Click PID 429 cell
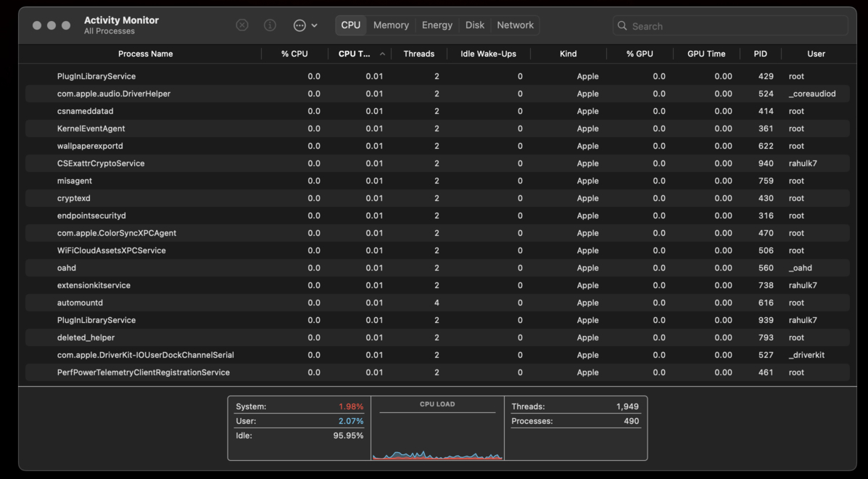Screen dimensions: 868x479 click(x=766, y=76)
